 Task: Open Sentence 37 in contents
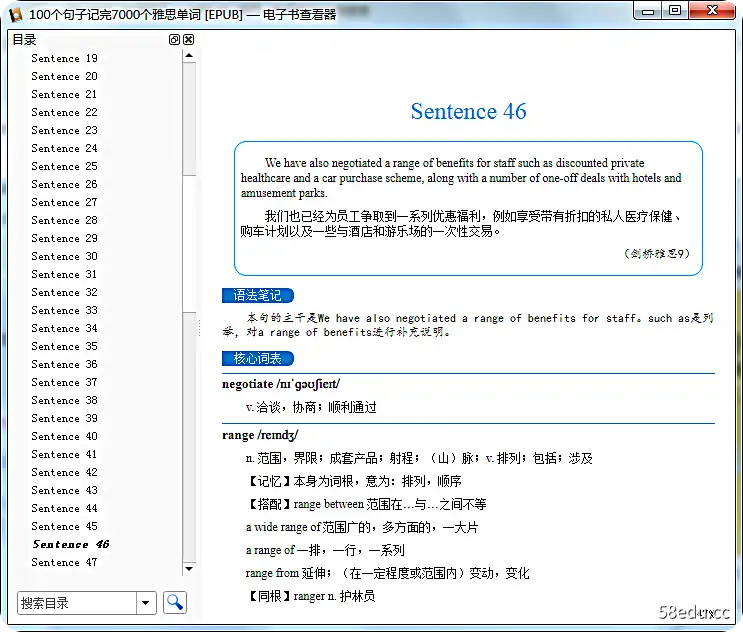tap(64, 382)
